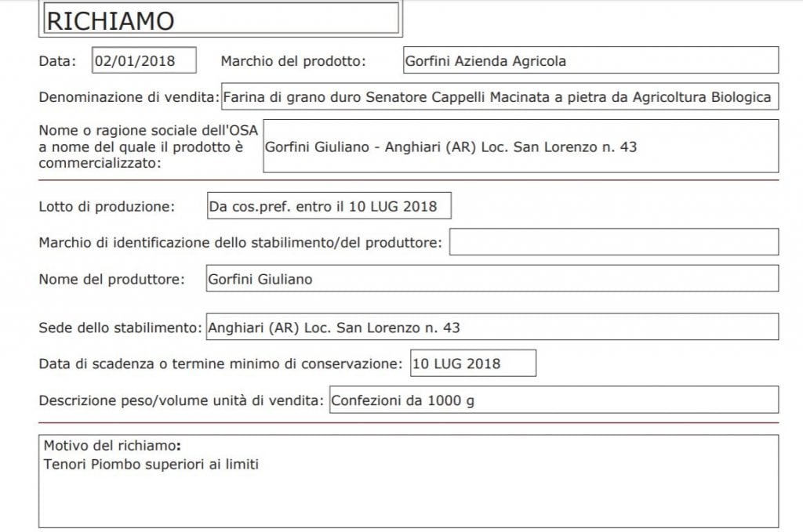
Task: Click the 'Denominazione di vendita:' label
Action: point(129,97)
